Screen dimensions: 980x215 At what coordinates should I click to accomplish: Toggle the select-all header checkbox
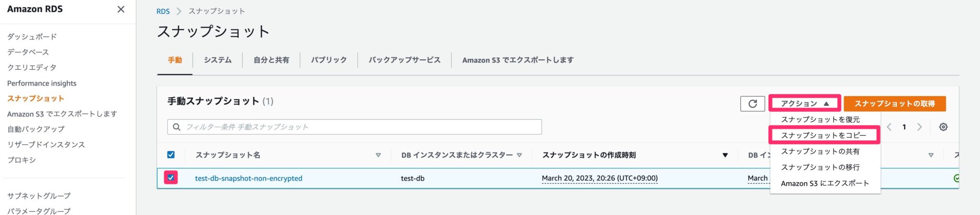(171, 155)
